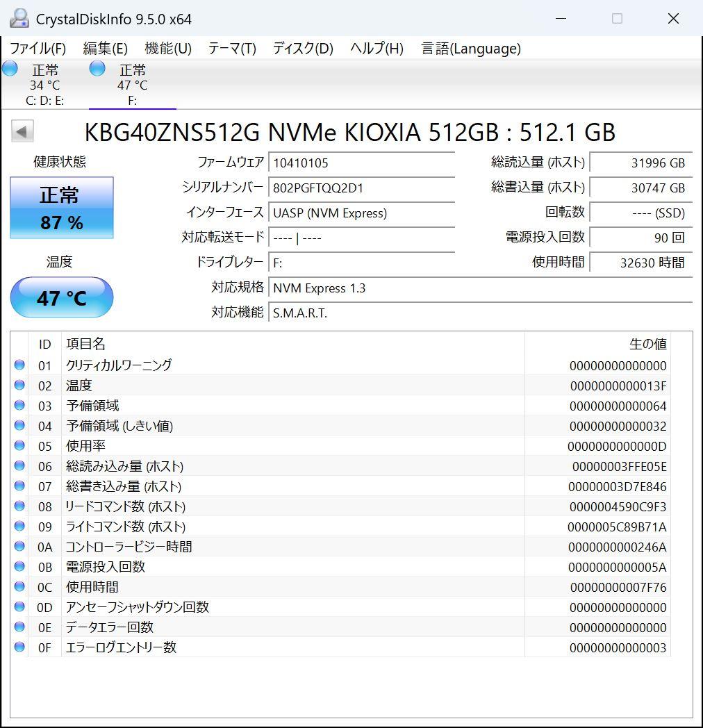Click the total host reads value 31996 GB
The width and height of the screenshot is (703, 728).
point(641,163)
